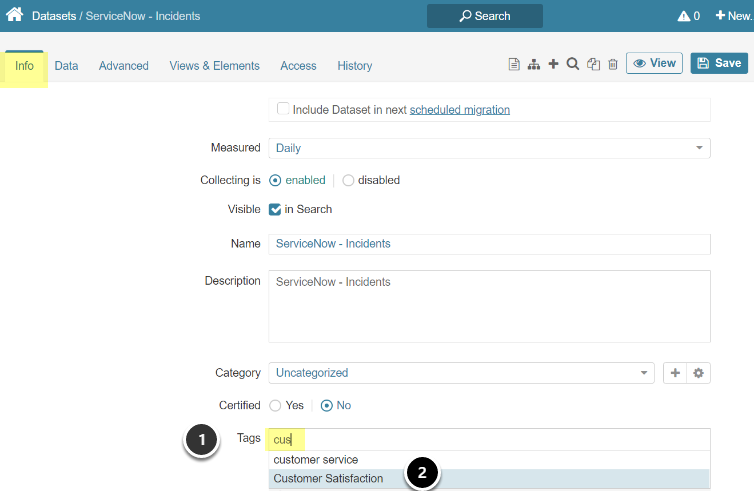
Task: Save the dataset
Action: coord(719,63)
